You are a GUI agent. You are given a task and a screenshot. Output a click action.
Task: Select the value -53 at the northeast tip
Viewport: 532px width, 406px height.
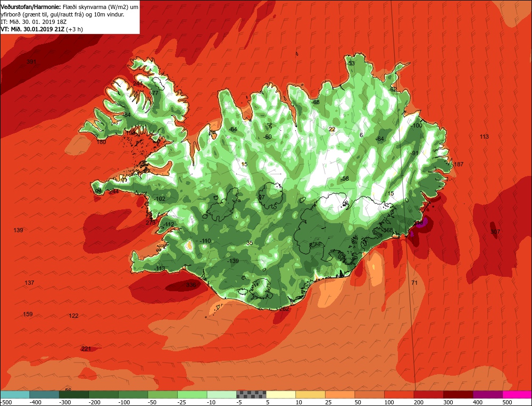[x=350, y=63]
